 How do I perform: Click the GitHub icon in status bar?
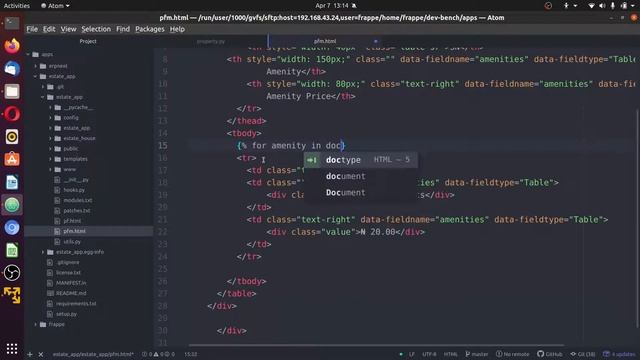click(549, 354)
